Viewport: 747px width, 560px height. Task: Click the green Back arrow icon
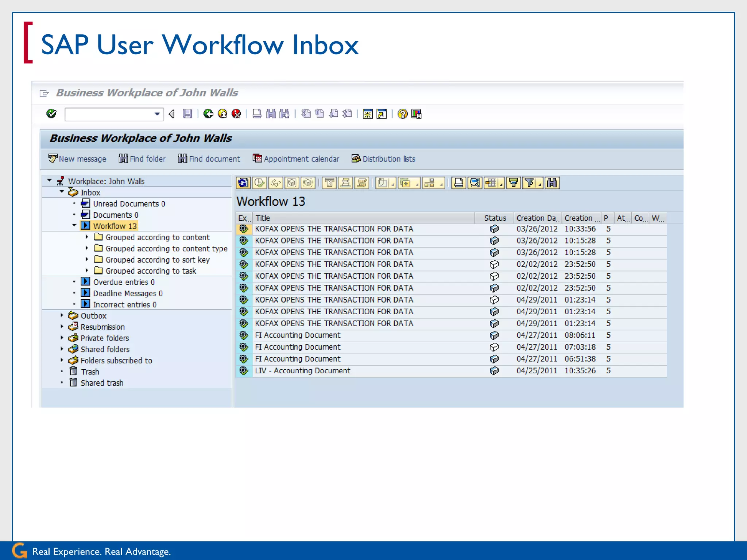[208, 114]
